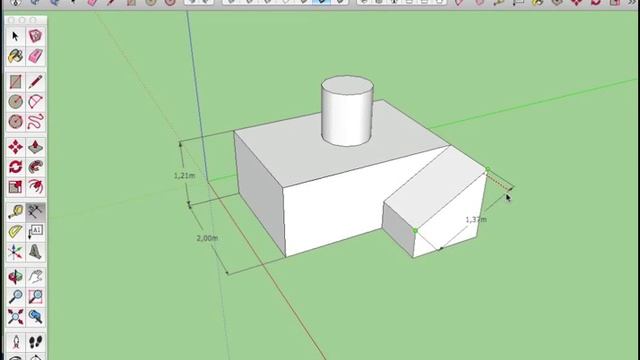This screenshot has height=360, width=640.
Task: Expand the top toolbar overflow chevron
Action: (x=633, y=2)
